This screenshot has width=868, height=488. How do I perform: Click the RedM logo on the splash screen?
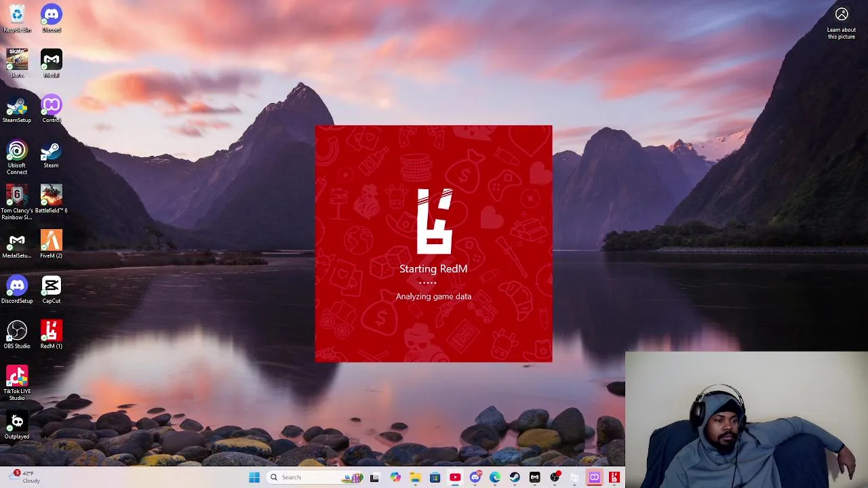434,221
